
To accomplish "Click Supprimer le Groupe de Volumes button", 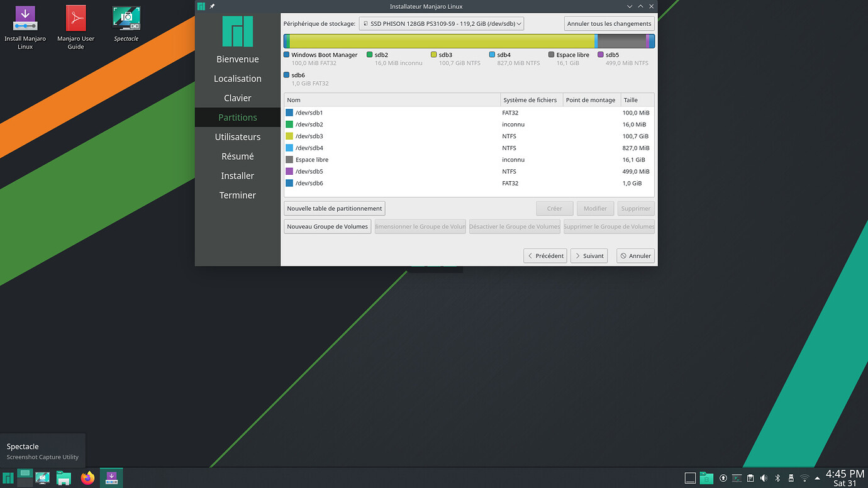I will coord(609,226).
